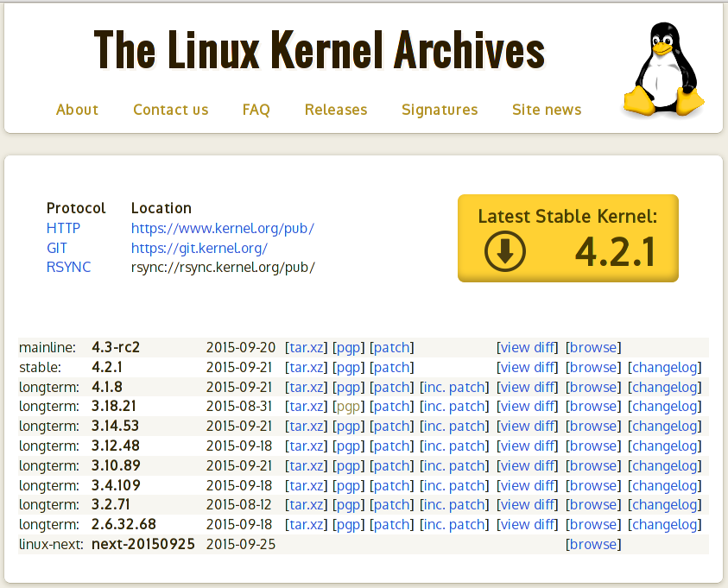
Task: Click The Linux Kernel Archives title
Action: point(320,49)
